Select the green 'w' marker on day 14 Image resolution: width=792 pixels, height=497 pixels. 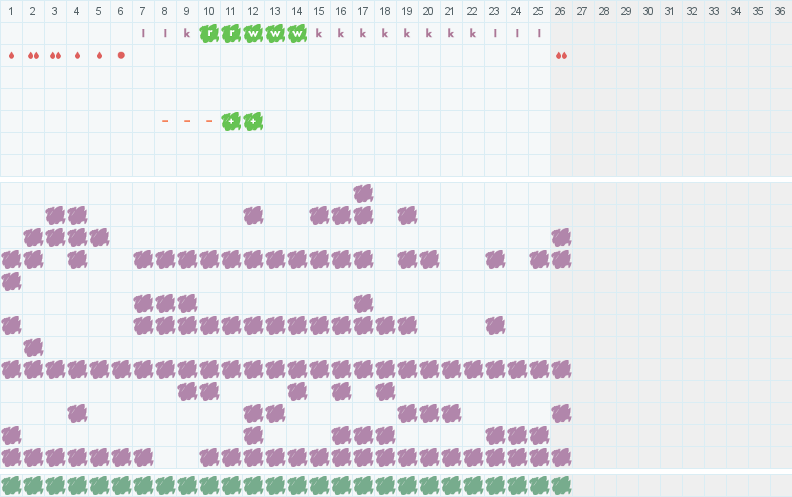297,33
